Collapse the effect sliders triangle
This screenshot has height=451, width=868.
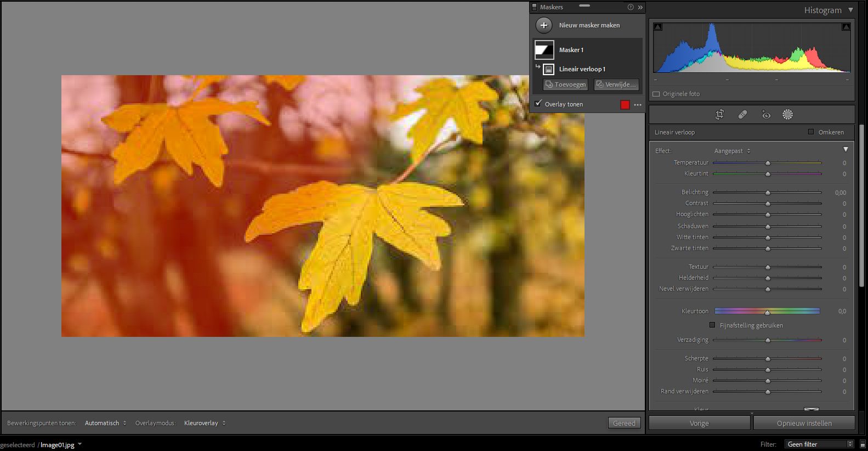(x=846, y=149)
